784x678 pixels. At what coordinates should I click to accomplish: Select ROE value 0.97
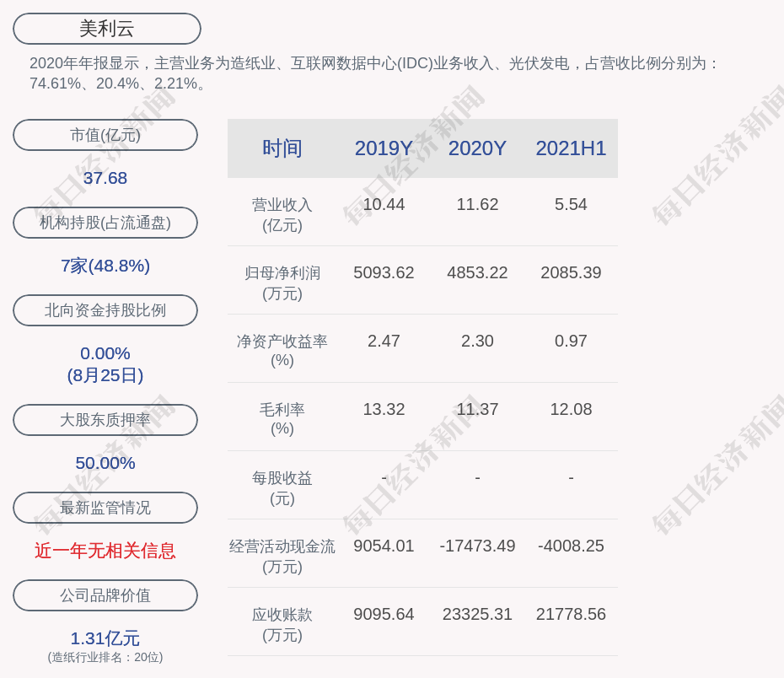tap(571, 341)
